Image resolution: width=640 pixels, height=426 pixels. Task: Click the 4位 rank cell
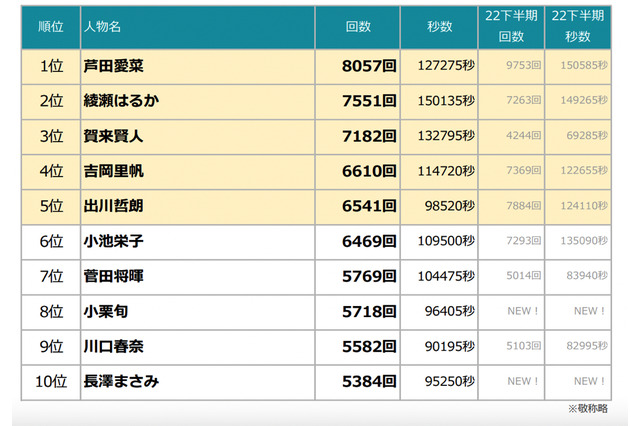[x=51, y=171]
